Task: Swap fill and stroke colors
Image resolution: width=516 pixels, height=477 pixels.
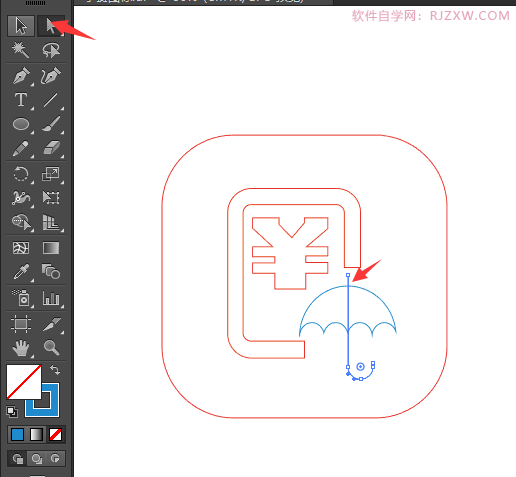Action: click(x=55, y=370)
